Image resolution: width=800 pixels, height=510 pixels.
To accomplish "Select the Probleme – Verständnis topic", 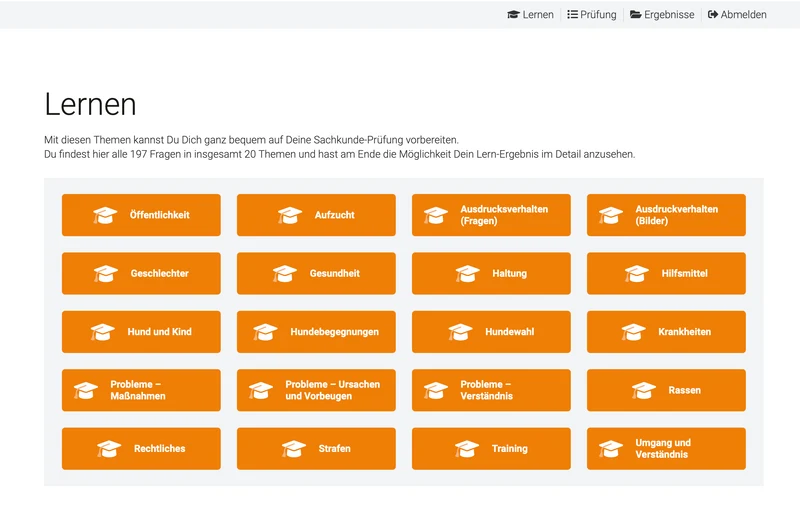I will click(x=491, y=390).
